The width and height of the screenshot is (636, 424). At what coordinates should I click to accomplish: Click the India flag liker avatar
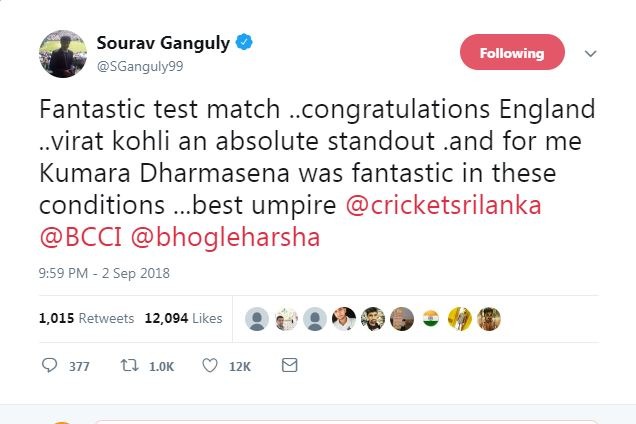coord(431,319)
